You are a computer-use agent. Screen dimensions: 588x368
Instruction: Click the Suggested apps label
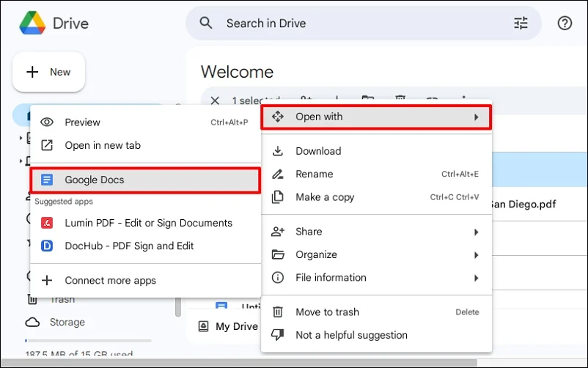tap(64, 202)
